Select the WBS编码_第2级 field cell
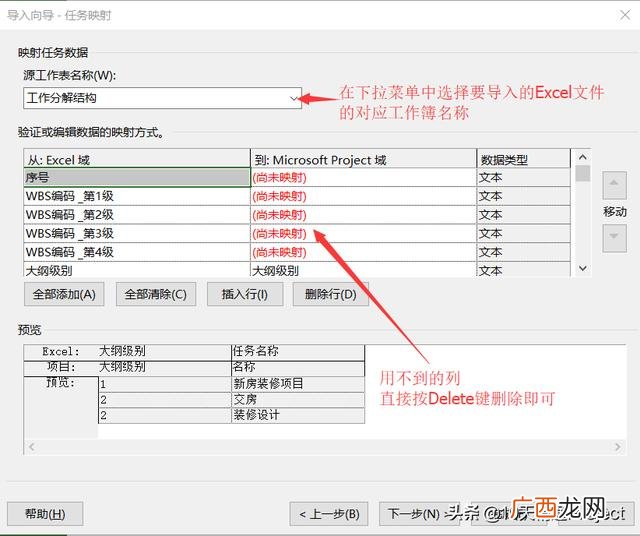Screen dimensions: 640x536 [137, 215]
